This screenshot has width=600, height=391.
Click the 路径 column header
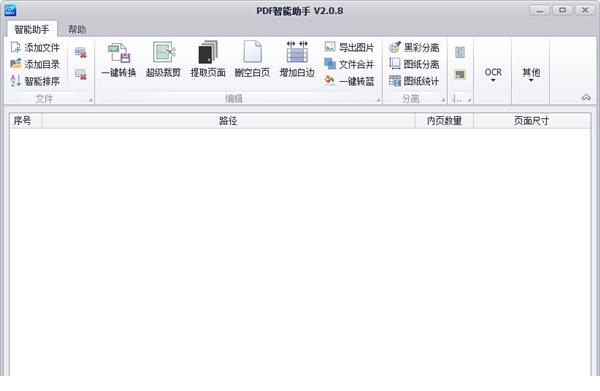[228, 121]
